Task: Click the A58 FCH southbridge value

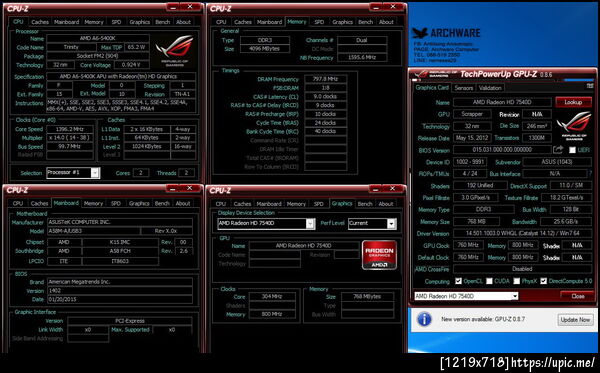Action: coord(120,251)
